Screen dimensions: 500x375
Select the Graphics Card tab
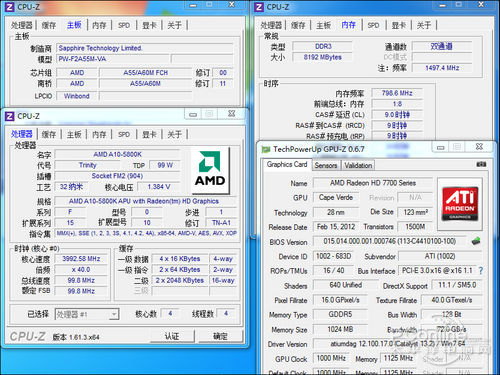[287, 164]
